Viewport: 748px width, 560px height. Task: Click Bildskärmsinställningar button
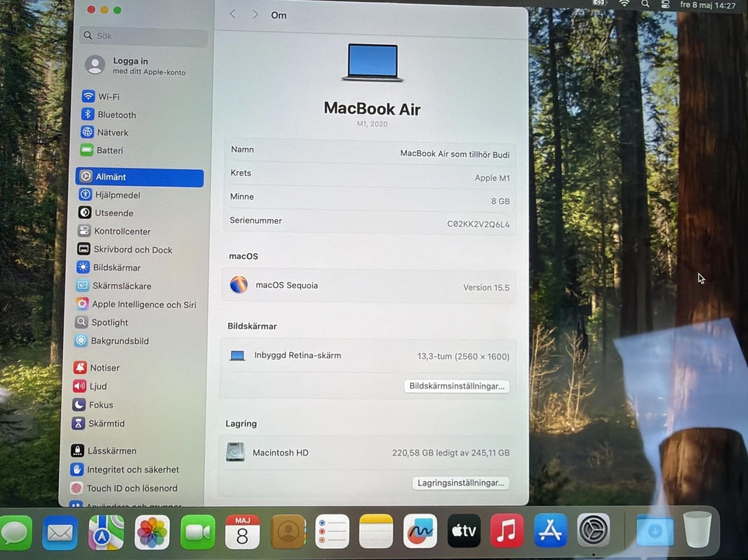point(457,386)
